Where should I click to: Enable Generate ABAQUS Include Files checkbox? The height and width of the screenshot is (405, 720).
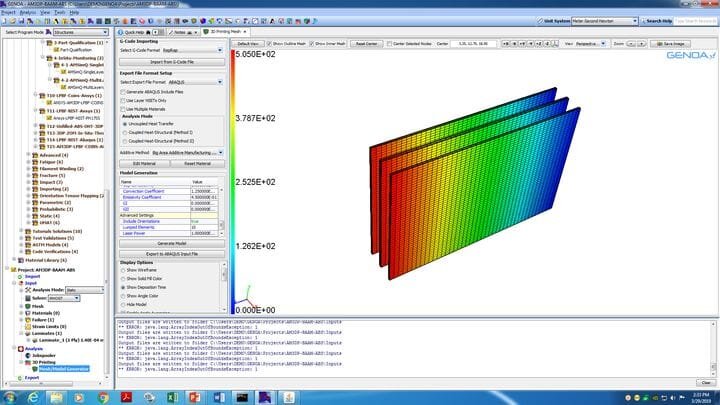point(123,92)
